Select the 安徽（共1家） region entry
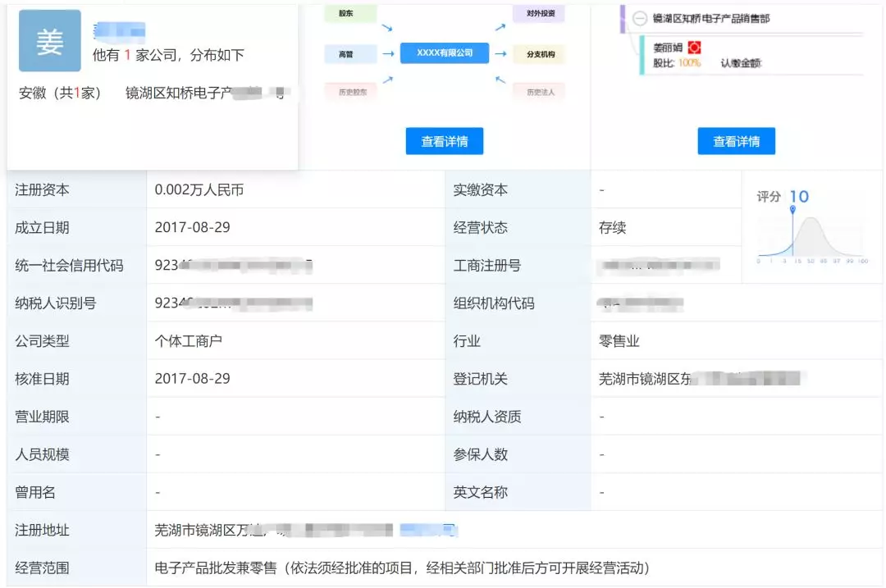This screenshot has height=588, width=886. [61, 93]
